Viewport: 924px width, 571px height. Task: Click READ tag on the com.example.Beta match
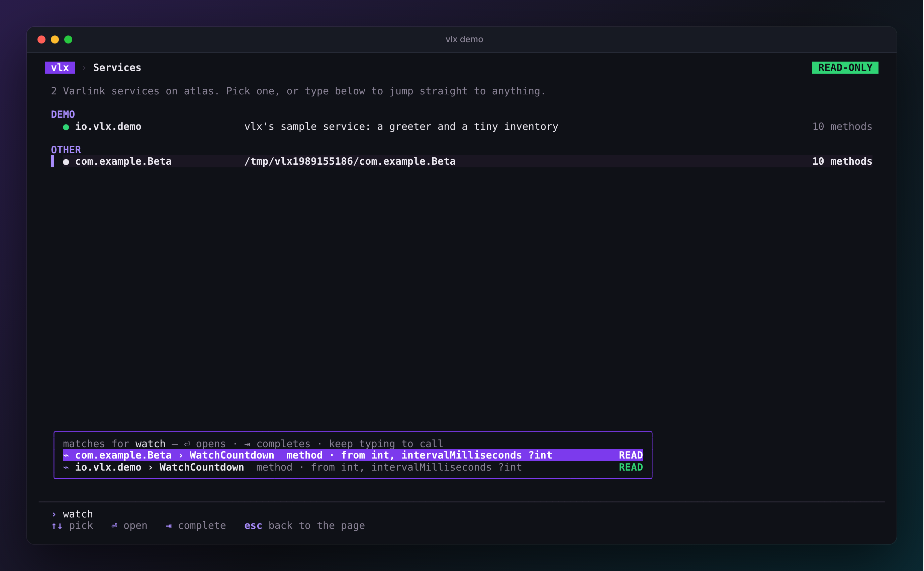coord(631,455)
